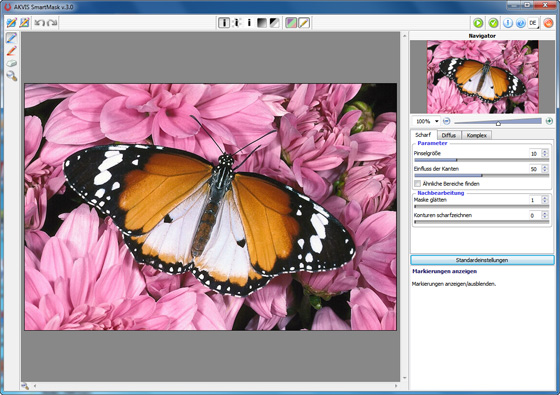Click the Einfluss der Kanten value field

[x=534, y=169]
